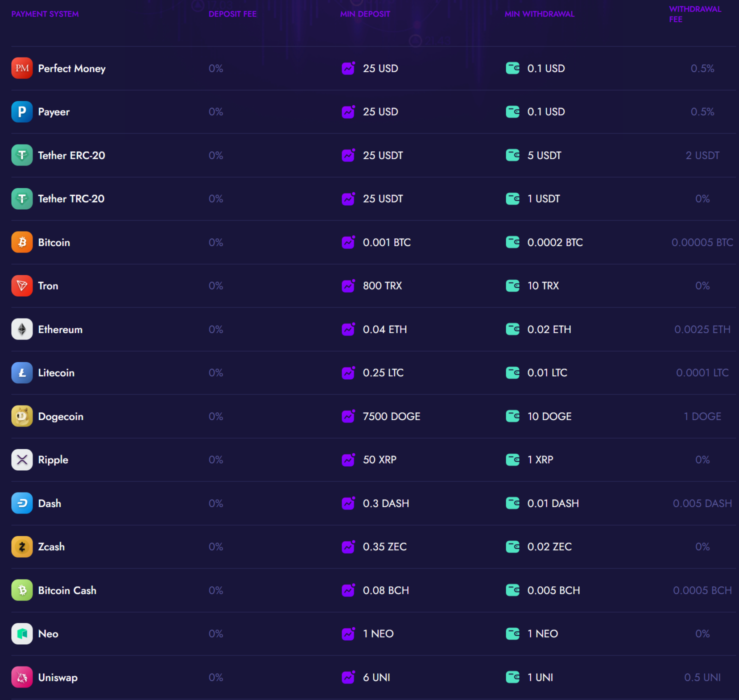
Task: Click the deposit chart icon beside 7500 DOGE
Action: point(348,416)
